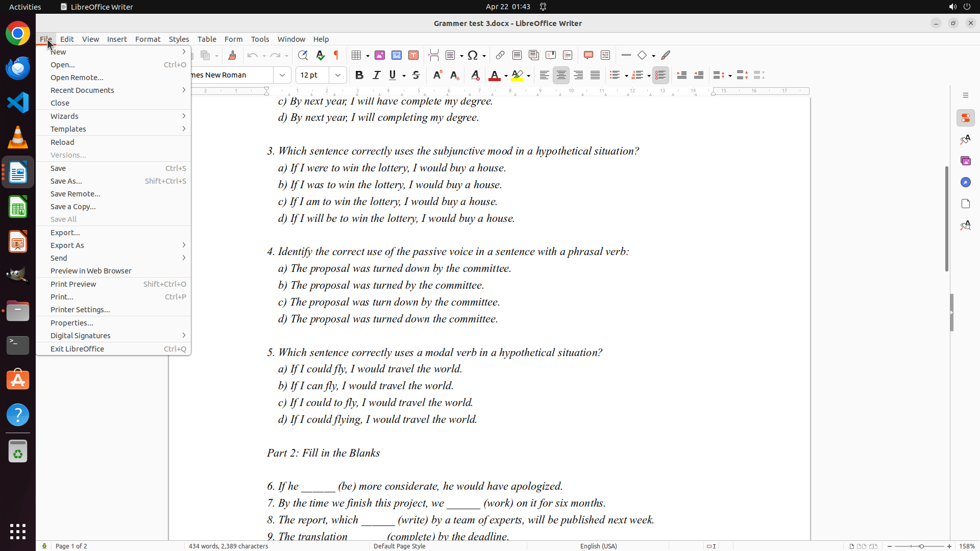
Task: Open LibreOffice Calc from the dock
Action: 18,207
